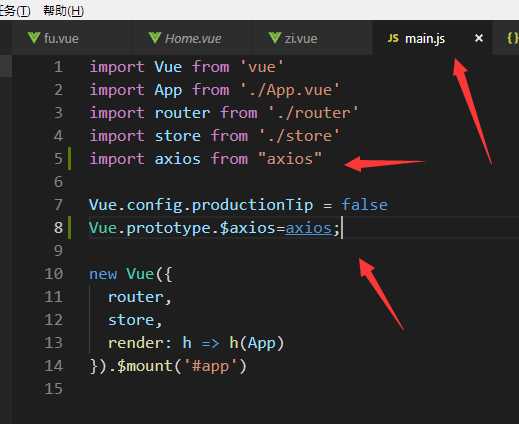Click the 'false' keyword on line 7
Viewport: 519px width, 424px height.
click(365, 205)
